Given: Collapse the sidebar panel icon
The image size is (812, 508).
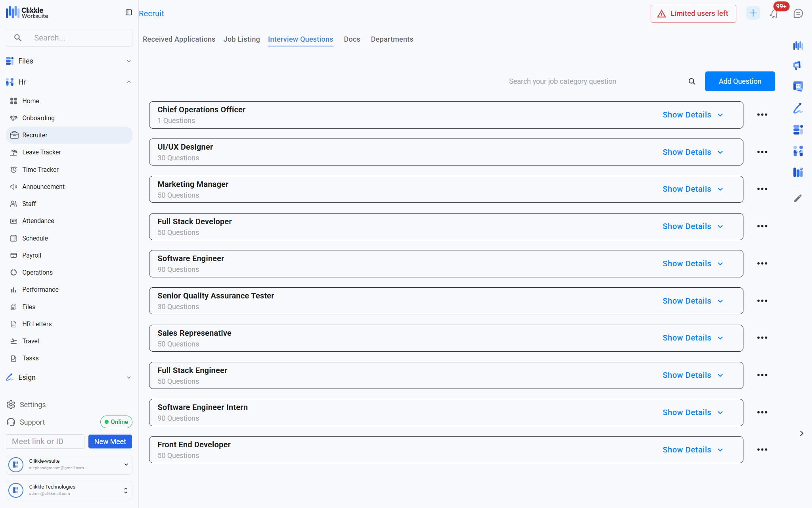Looking at the screenshot, I should [x=128, y=13].
